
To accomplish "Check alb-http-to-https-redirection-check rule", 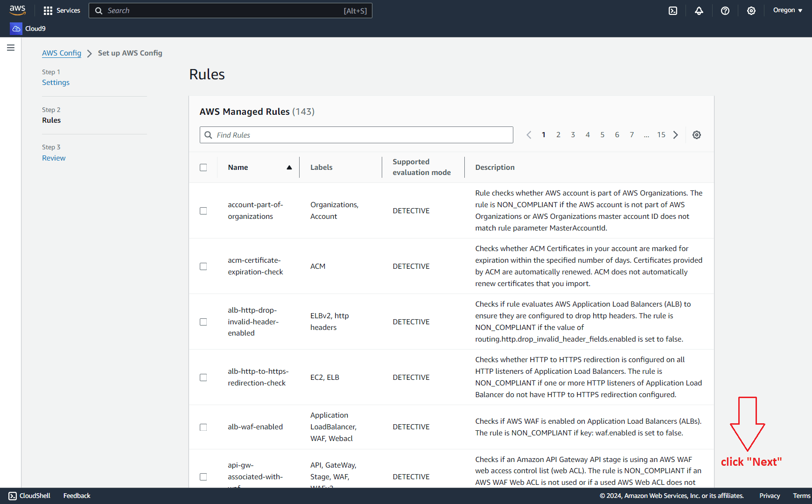I will [x=203, y=378].
